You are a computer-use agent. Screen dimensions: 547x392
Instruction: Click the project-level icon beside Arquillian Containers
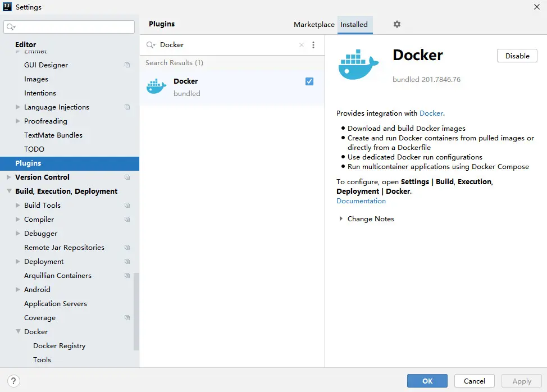click(127, 276)
